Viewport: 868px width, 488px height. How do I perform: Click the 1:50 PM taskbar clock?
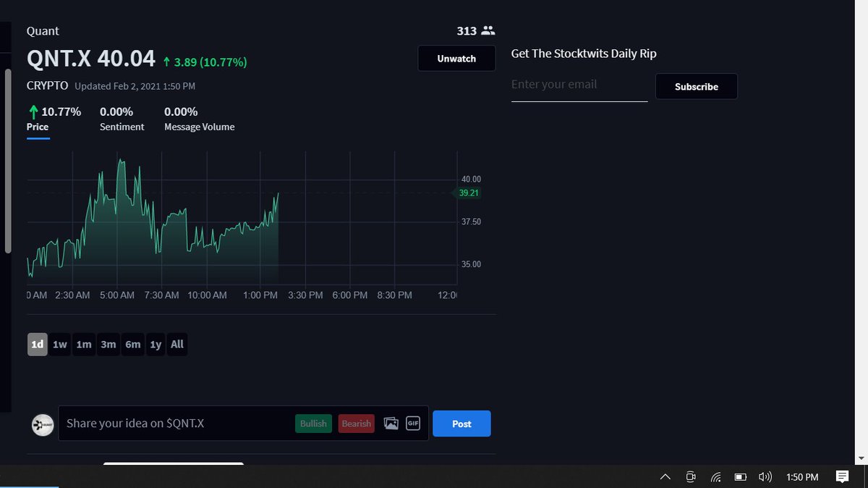coord(802,477)
